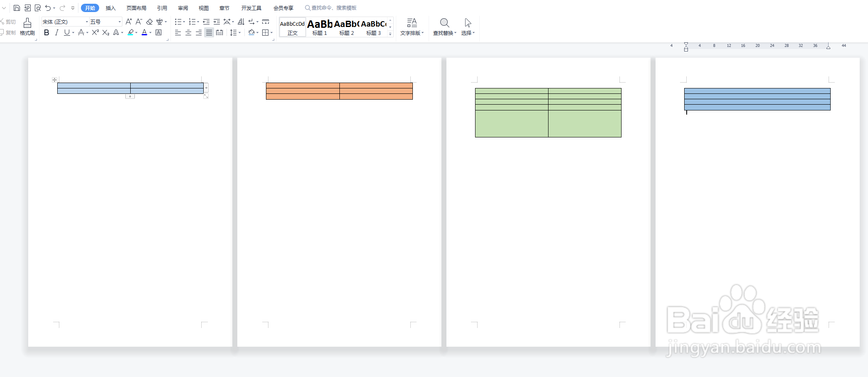Decrease font size with the A- icon

tap(139, 22)
